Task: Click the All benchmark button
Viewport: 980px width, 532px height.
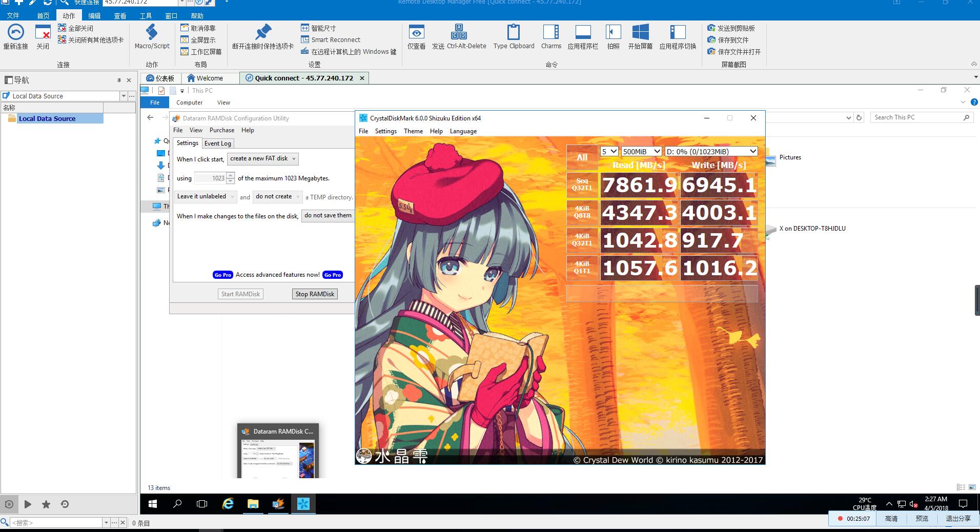Action: coord(582,158)
